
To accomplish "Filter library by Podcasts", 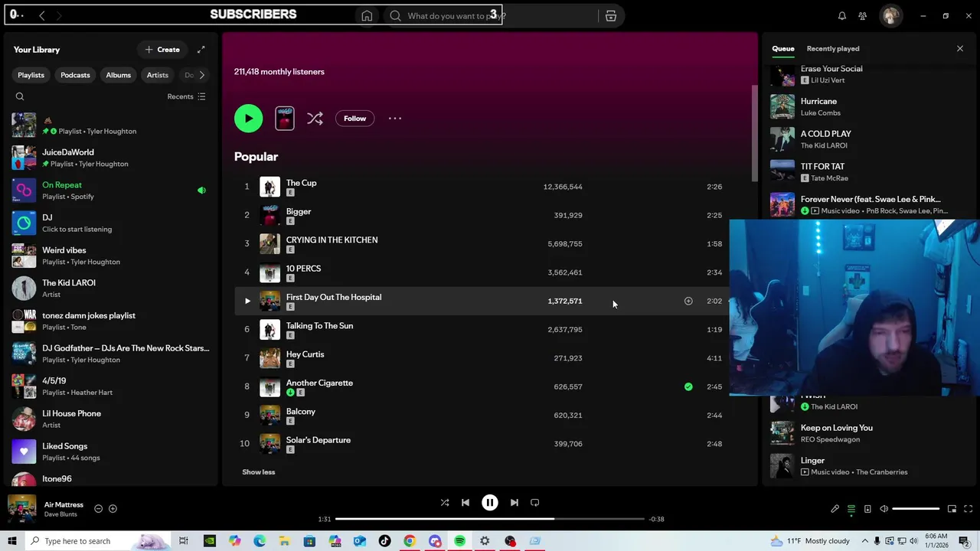I will 75,75.
